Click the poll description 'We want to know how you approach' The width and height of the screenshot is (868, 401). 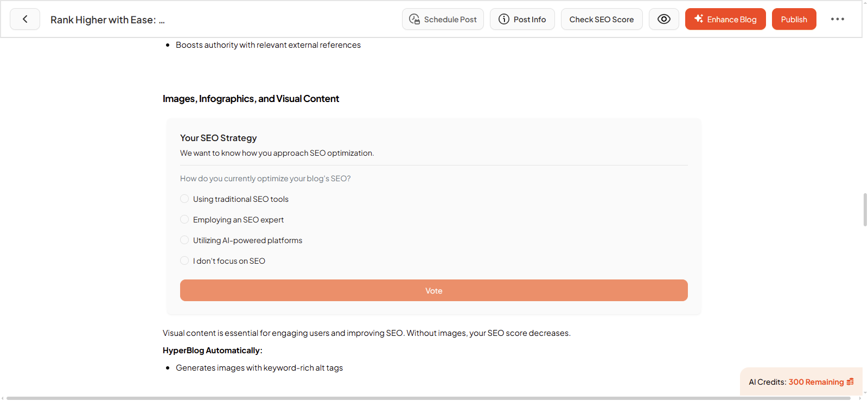tap(277, 153)
